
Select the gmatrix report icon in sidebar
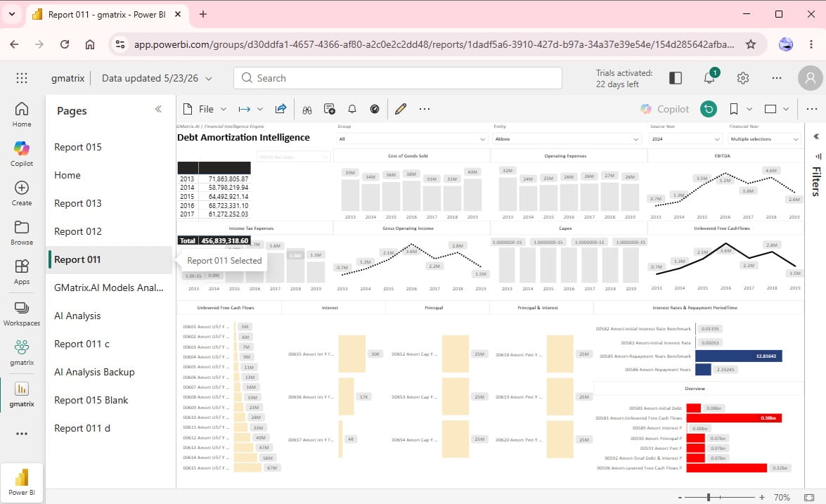coord(22,394)
